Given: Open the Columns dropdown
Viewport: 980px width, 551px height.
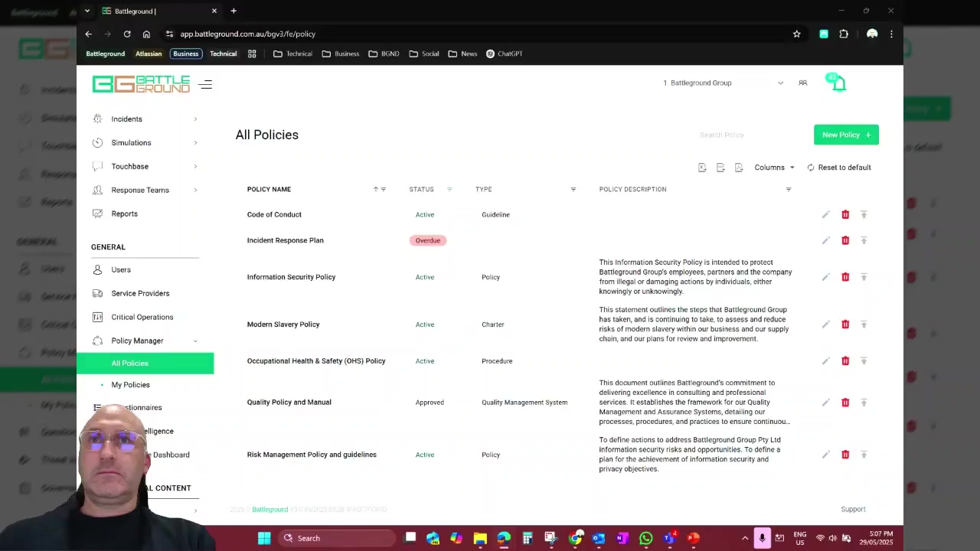Looking at the screenshot, I should (x=774, y=168).
